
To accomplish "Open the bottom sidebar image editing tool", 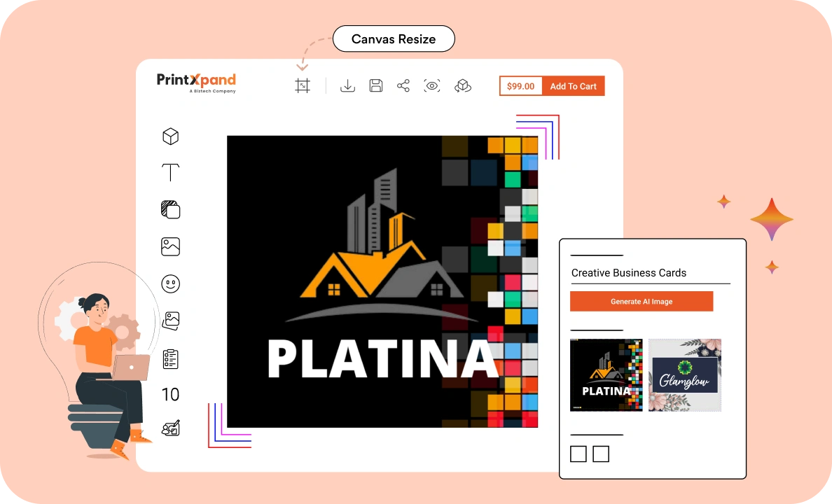I will click(171, 428).
